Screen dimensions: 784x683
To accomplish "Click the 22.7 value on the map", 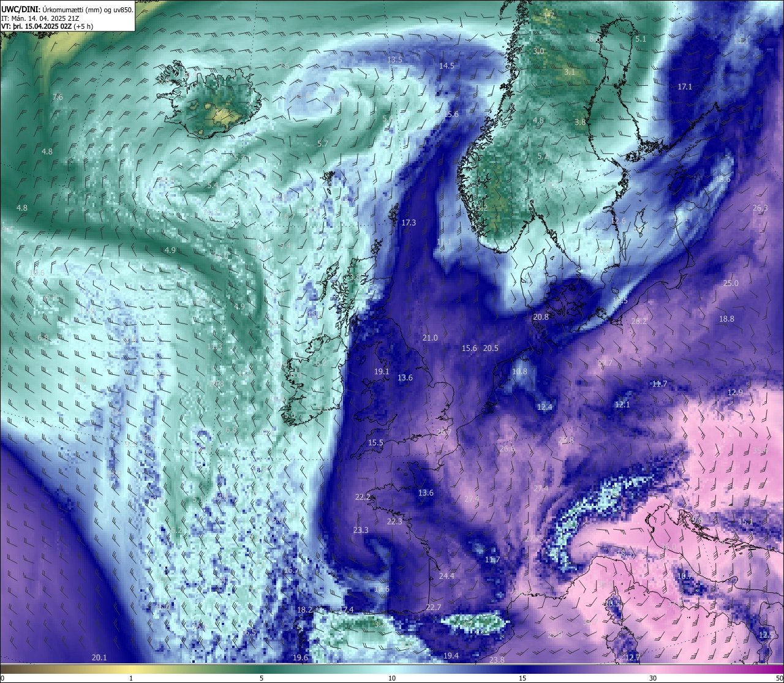I will click(433, 607).
